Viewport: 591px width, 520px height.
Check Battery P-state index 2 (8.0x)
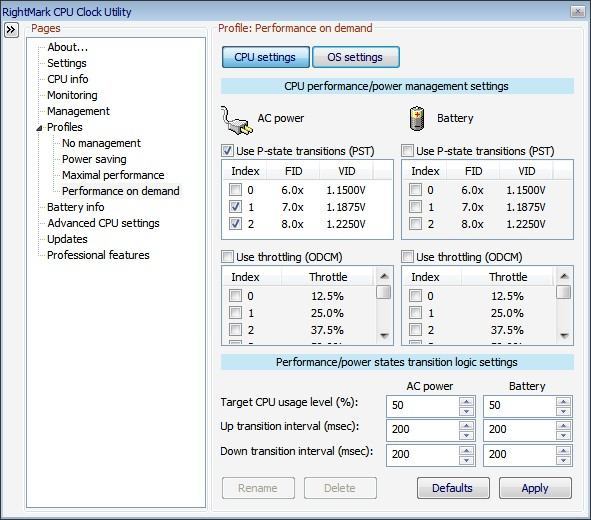(416, 224)
